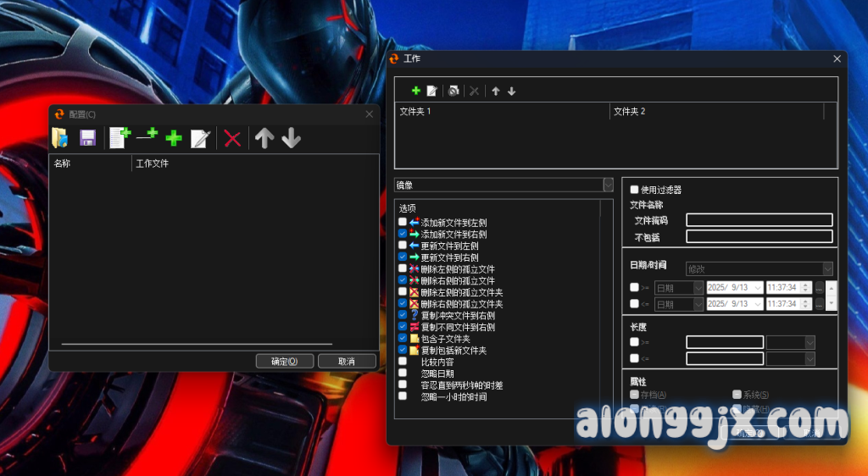Screen dimensions: 868x476
Task: Click the edit pencil icon in 工作 toolbar
Action: coord(431,91)
